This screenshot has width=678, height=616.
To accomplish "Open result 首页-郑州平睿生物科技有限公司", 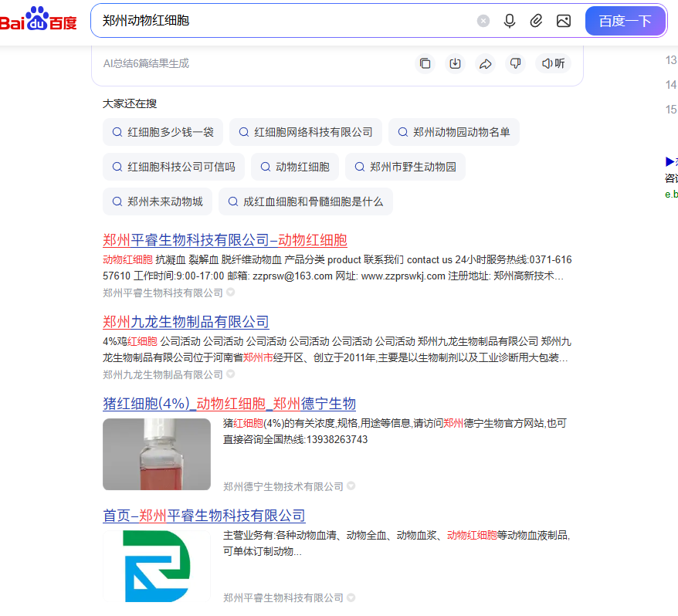I will coord(204,516).
